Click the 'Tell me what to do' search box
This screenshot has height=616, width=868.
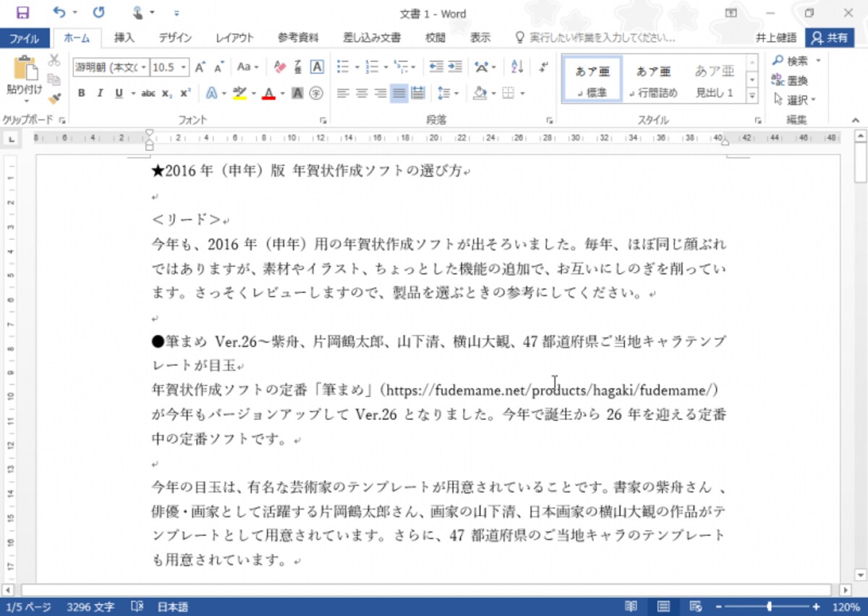(603, 38)
